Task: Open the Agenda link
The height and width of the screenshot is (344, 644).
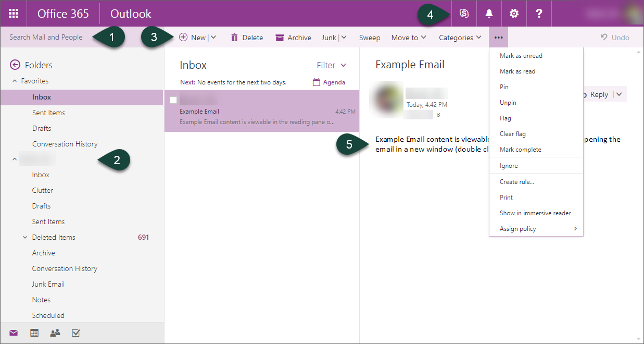Action: tap(329, 82)
